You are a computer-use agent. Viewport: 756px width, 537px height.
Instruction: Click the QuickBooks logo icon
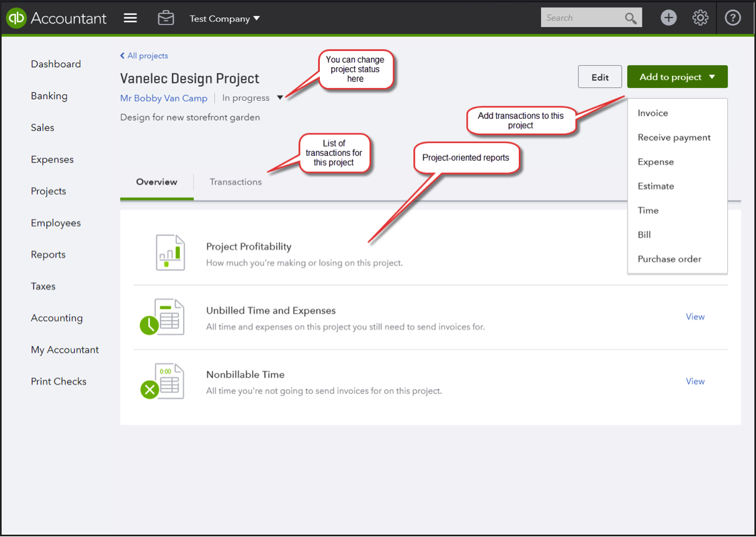pos(16,17)
